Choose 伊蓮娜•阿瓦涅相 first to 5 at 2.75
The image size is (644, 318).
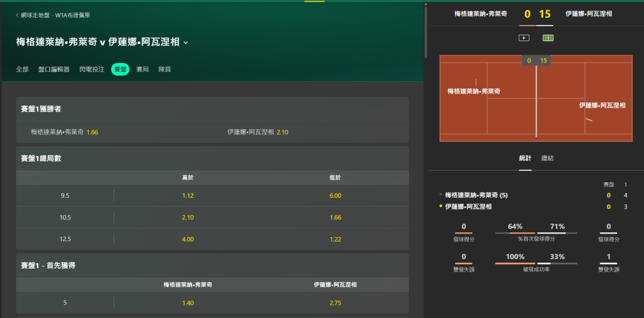(335, 303)
